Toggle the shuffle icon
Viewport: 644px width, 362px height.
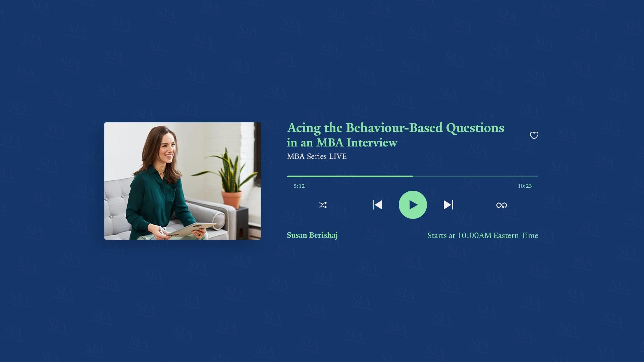click(x=323, y=205)
